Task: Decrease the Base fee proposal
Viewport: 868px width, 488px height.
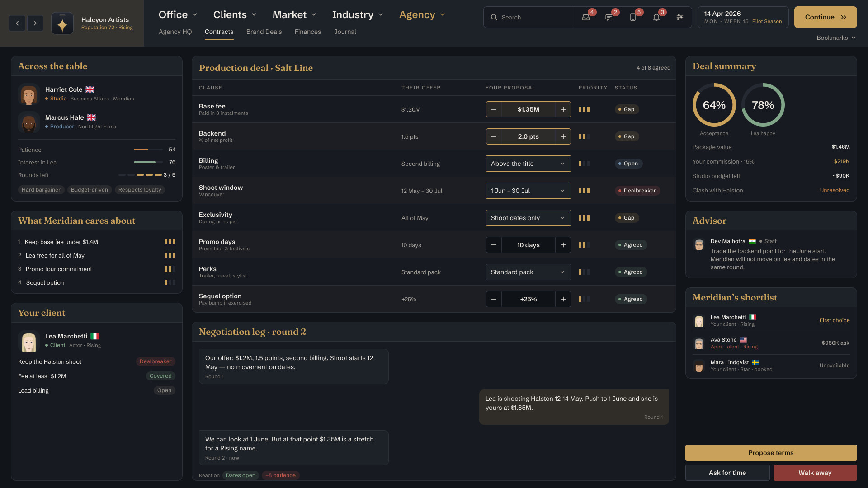Action: click(x=494, y=109)
